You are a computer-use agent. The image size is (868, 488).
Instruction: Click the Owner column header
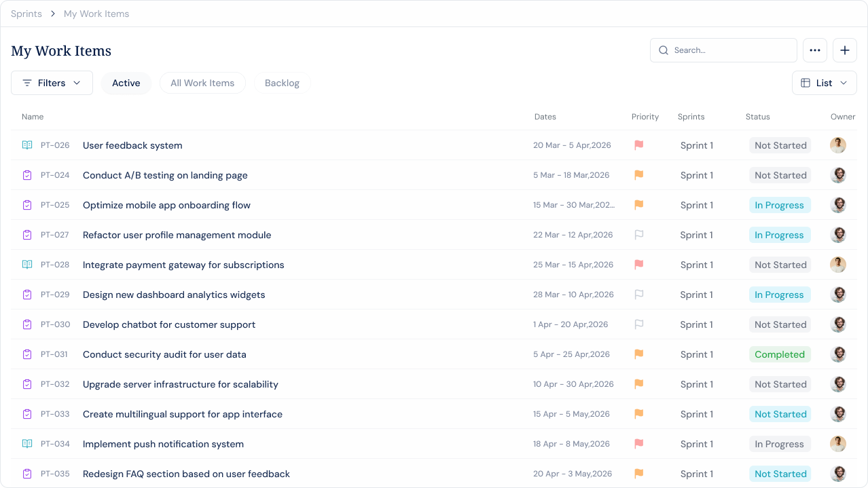(843, 117)
